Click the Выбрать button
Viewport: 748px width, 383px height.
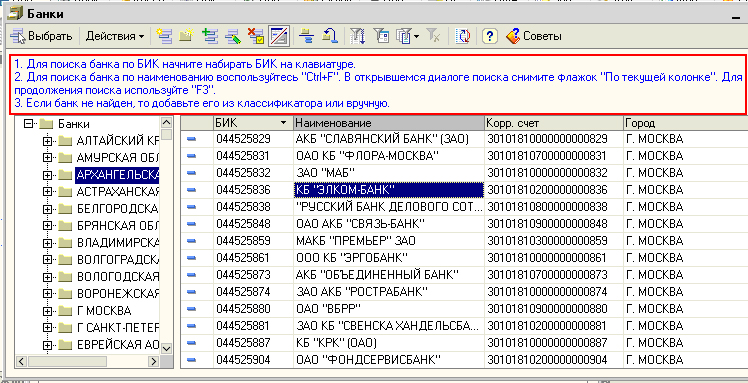tap(42, 36)
